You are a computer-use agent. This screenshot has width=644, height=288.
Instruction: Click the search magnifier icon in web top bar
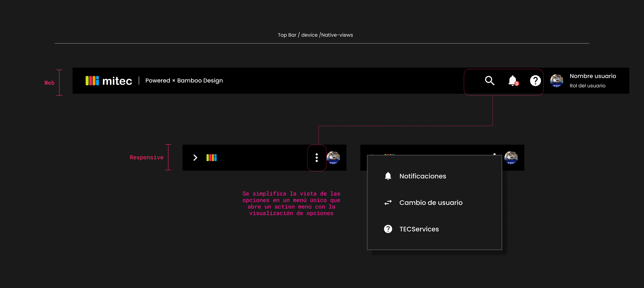click(x=489, y=81)
